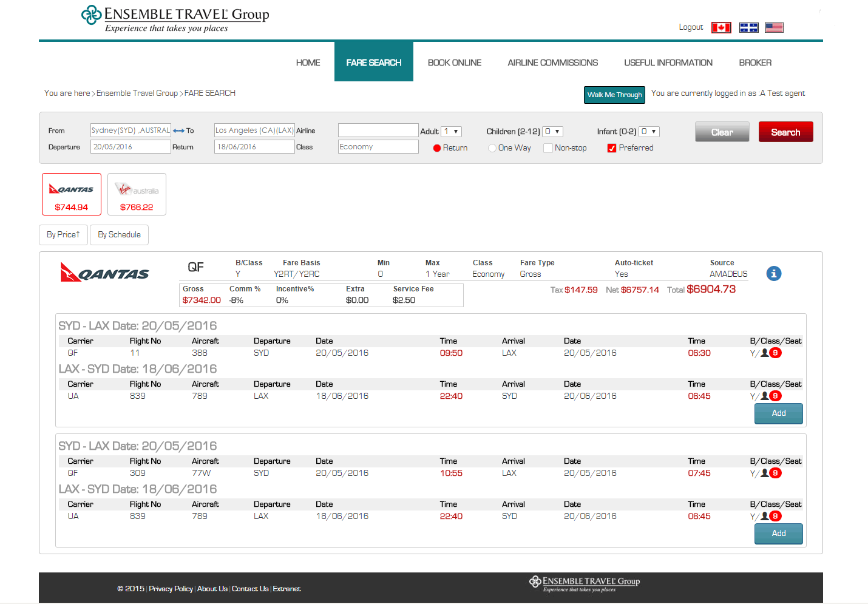Select the Return trip radio button
868x604 pixels.
click(x=436, y=148)
